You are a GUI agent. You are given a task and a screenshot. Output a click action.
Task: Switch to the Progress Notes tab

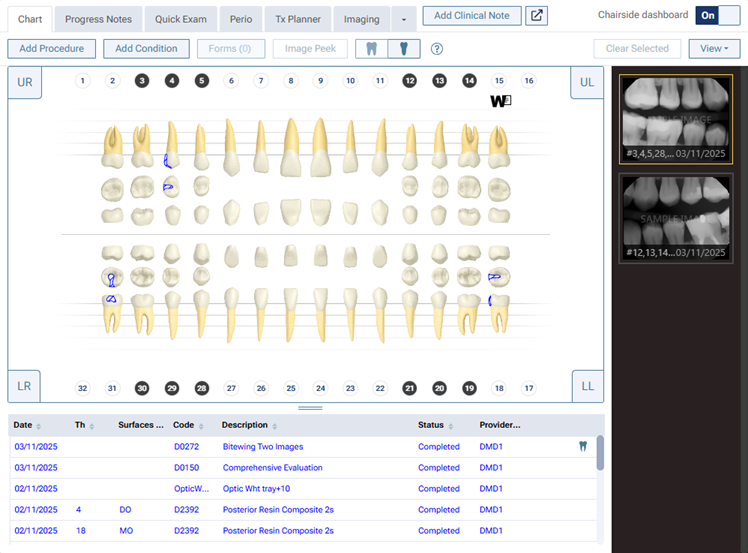click(98, 19)
